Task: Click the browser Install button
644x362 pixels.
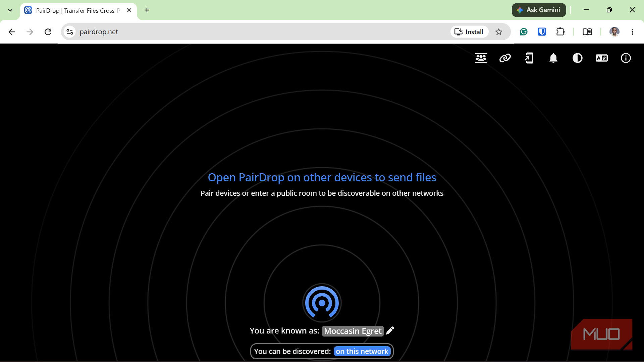Action: (x=469, y=32)
